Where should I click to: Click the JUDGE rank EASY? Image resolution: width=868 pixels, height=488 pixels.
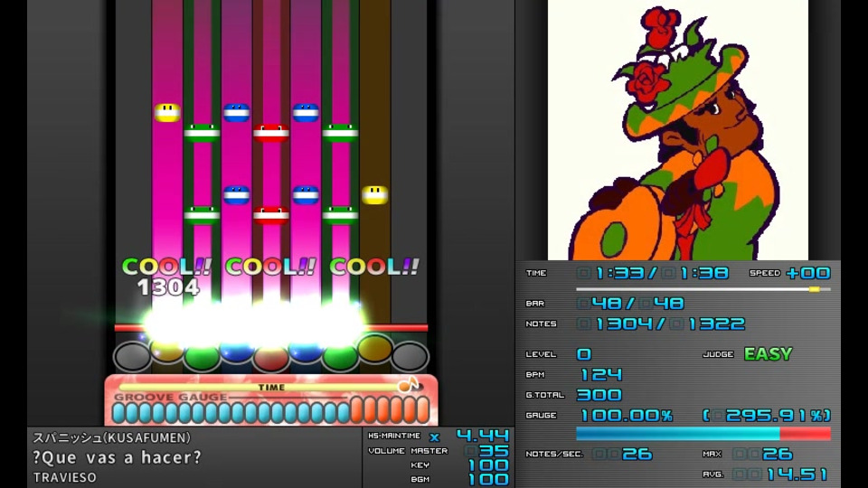769,353
